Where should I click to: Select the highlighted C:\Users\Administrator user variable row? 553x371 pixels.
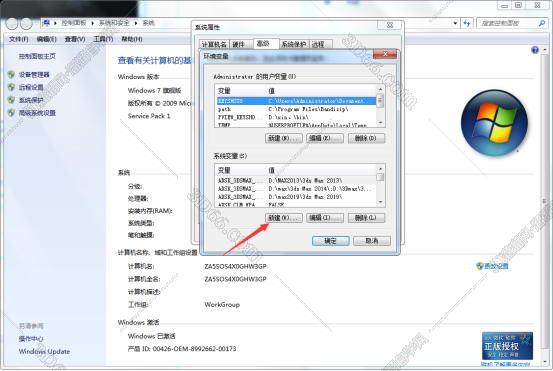(x=296, y=101)
